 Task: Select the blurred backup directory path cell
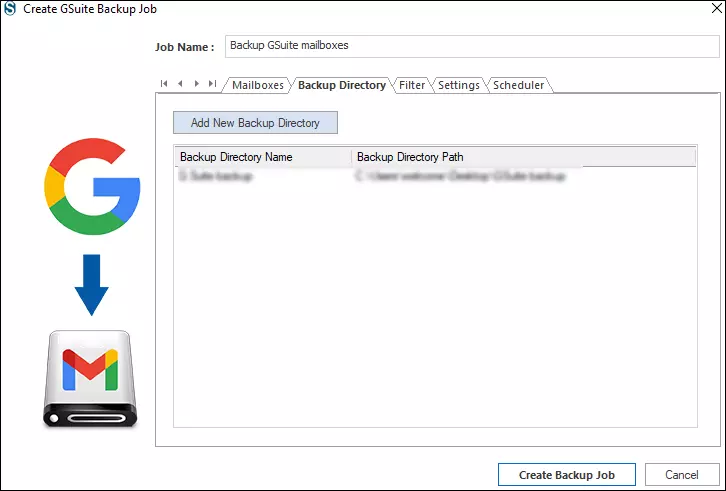click(460, 176)
